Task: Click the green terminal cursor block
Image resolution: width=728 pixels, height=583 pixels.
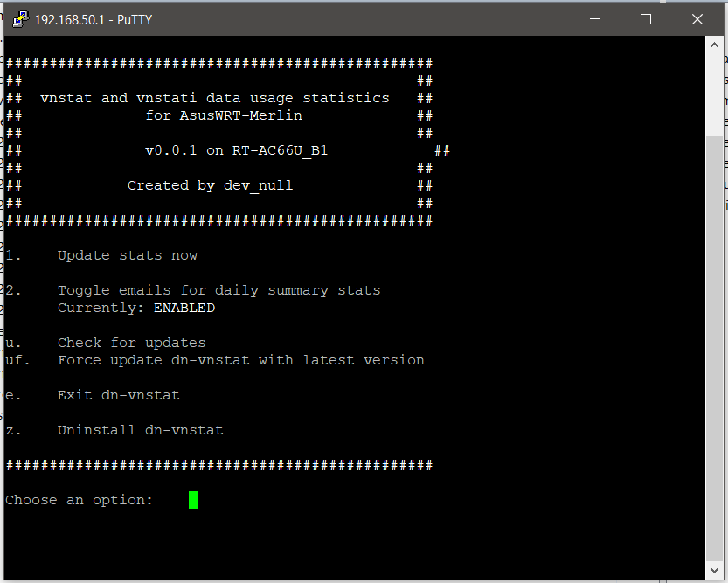Action: click(193, 500)
